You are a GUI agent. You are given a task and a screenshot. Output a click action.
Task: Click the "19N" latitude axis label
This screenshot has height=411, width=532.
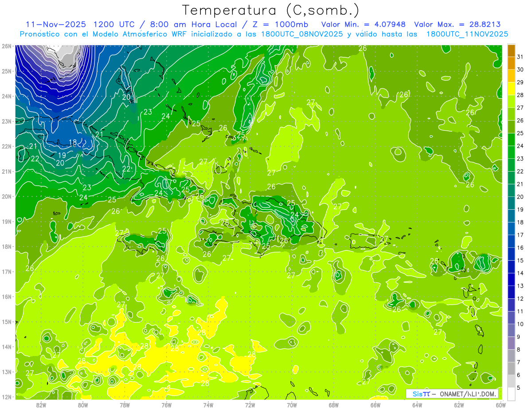tap(7, 221)
